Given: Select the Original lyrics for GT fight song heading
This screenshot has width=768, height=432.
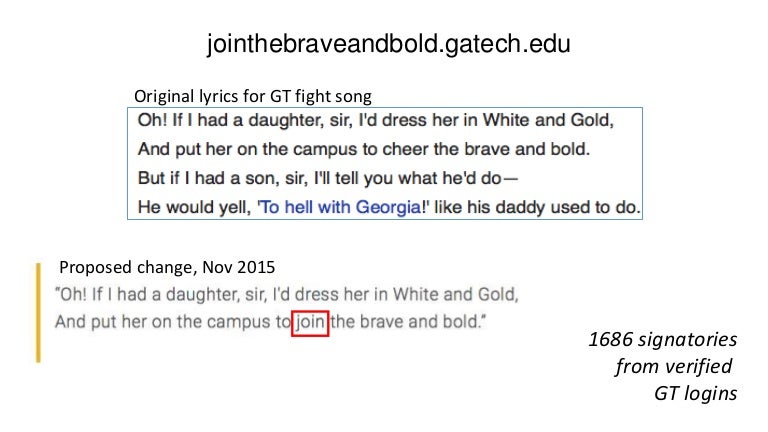Looking at the screenshot, I should [x=253, y=96].
